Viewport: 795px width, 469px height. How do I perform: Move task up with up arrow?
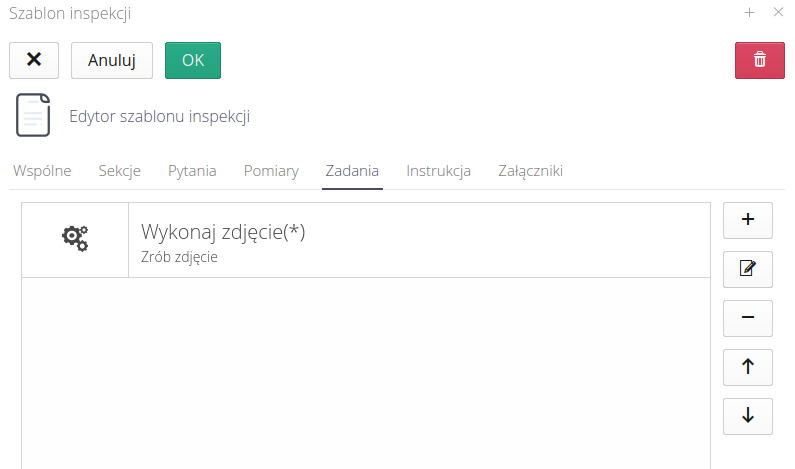(748, 367)
